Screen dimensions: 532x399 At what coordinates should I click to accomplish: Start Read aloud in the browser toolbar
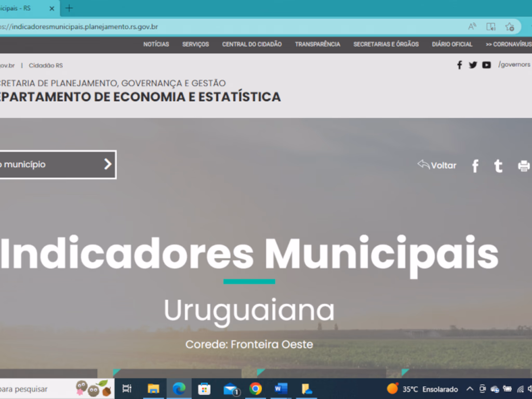tap(472, 26)
